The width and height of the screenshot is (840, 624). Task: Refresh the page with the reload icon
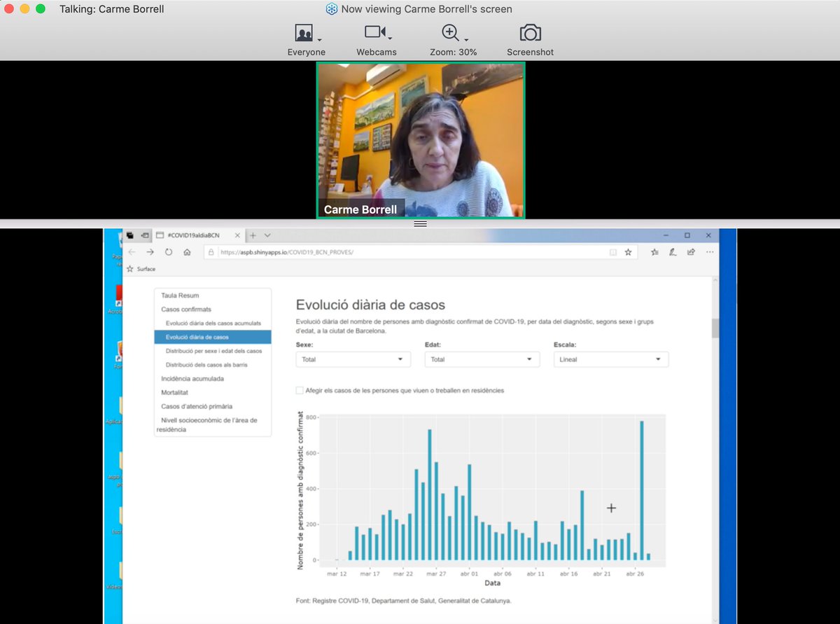coord(169,251)
